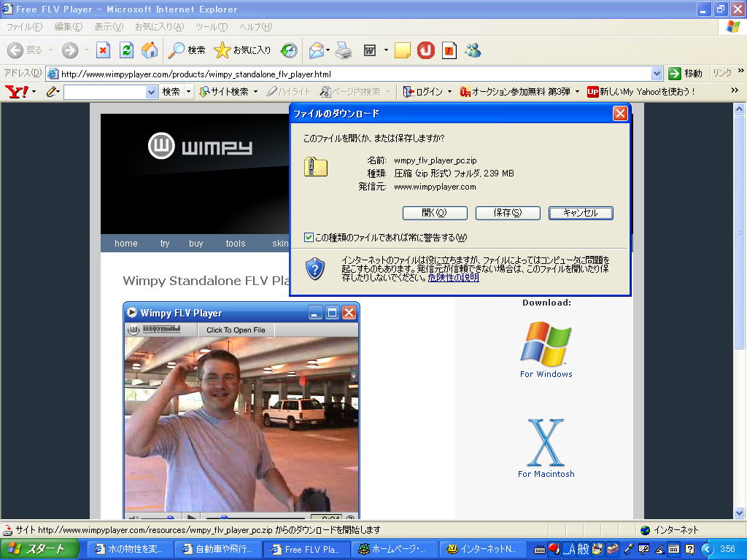Refresh the page with green arrows icon
This screenshot has height=560, width=747.
coord(126,50)
